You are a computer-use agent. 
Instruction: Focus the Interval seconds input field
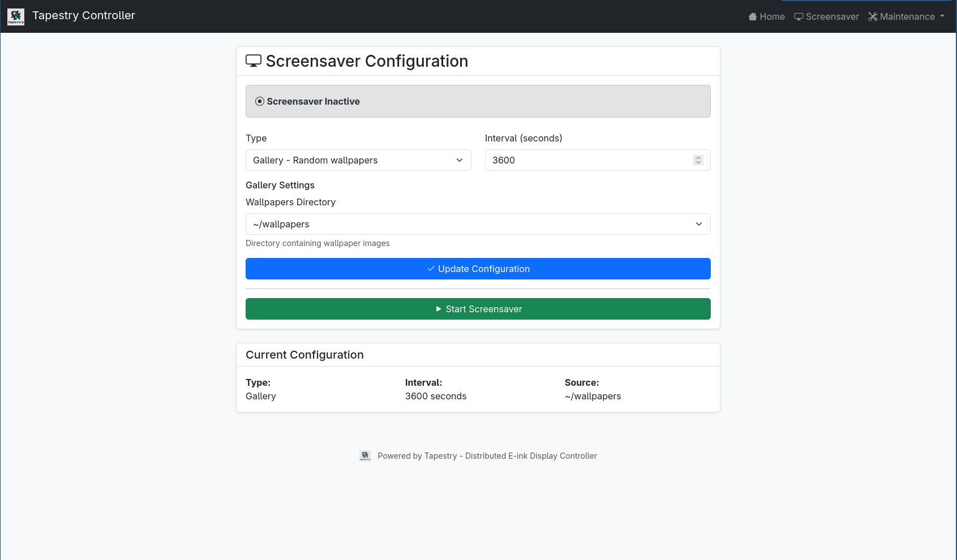(x=589, y=160)
